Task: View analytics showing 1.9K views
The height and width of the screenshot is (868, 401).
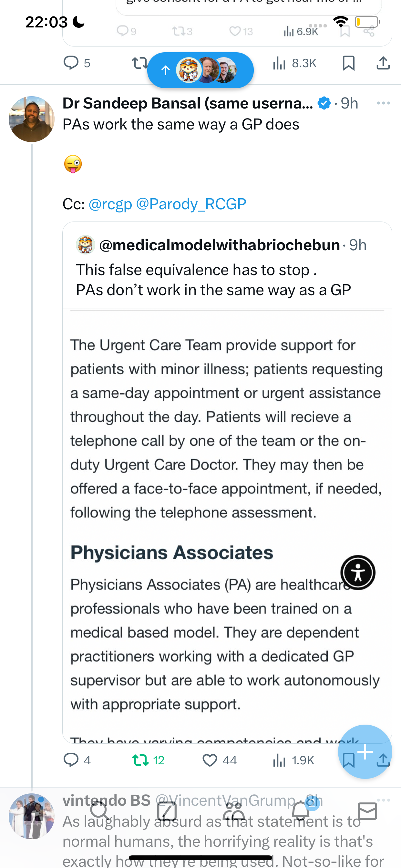Action: click(293, 760)
